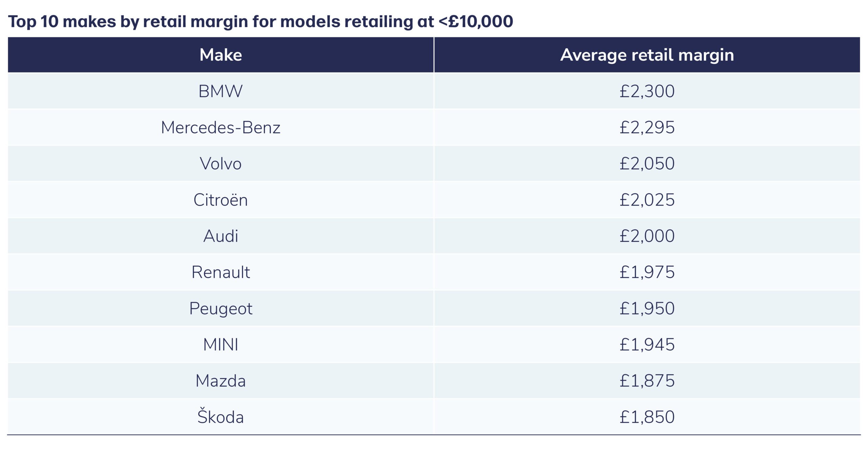Screen dimensions: 868x454
Task: Click the £1,850 margin cell
Action: tap(647, 417)
